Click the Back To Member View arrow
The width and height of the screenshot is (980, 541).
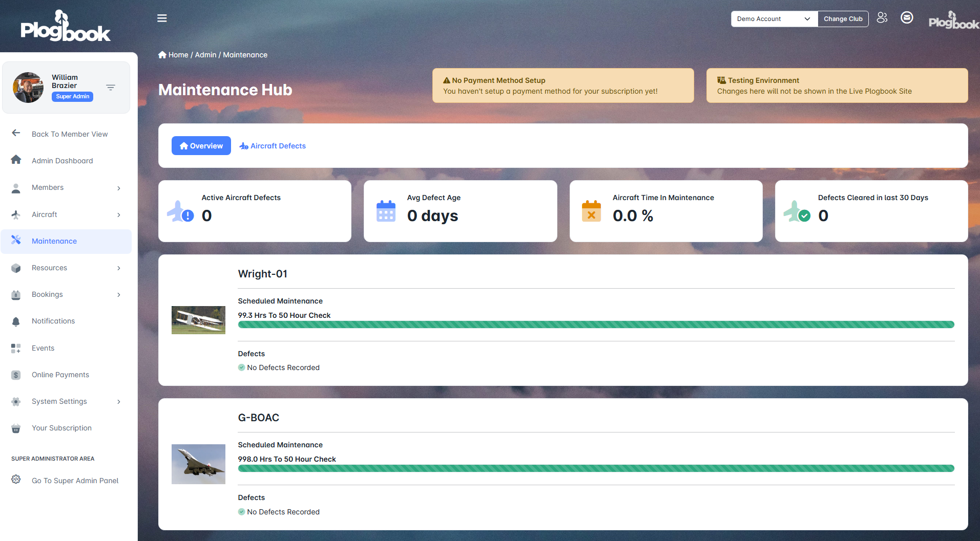pos(16,133)
